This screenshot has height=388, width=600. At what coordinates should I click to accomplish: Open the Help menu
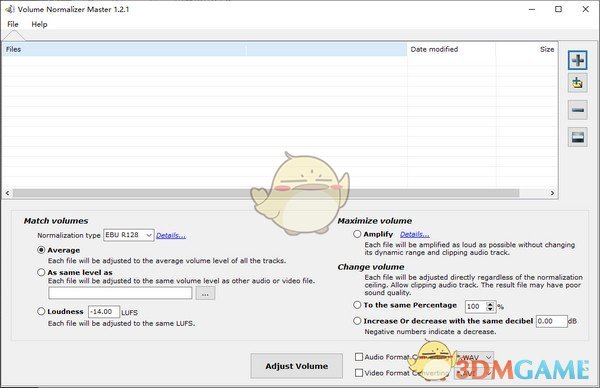point(39,24)
